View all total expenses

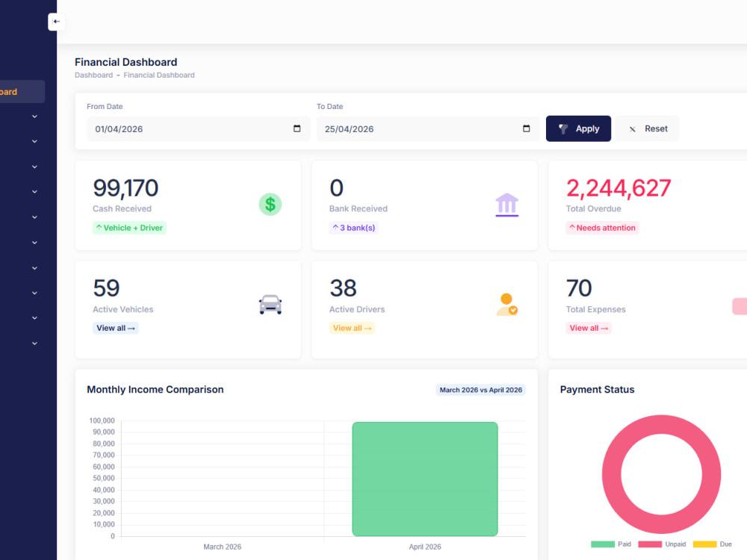(x=589, y=328)
